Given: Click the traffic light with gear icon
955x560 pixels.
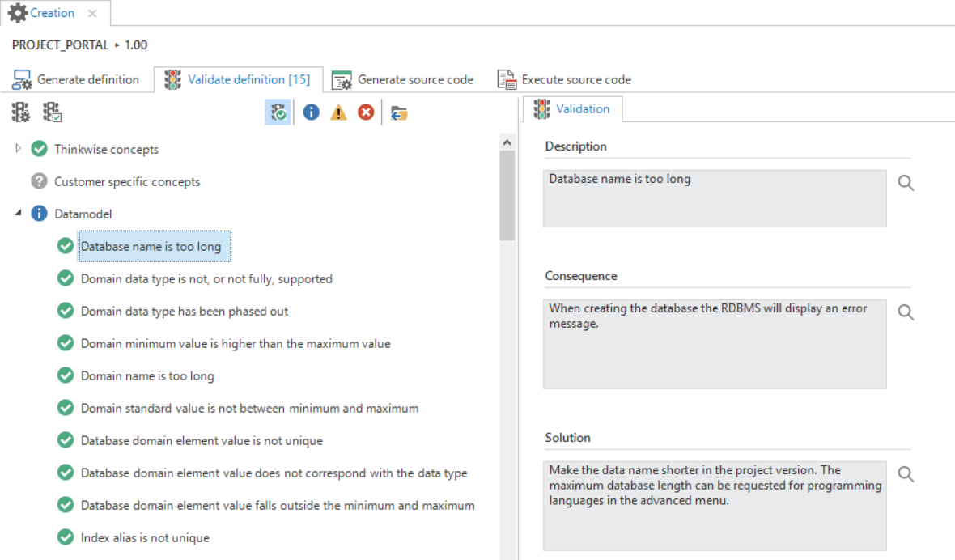Looking at the screenshot, I should tap(20, 112).
